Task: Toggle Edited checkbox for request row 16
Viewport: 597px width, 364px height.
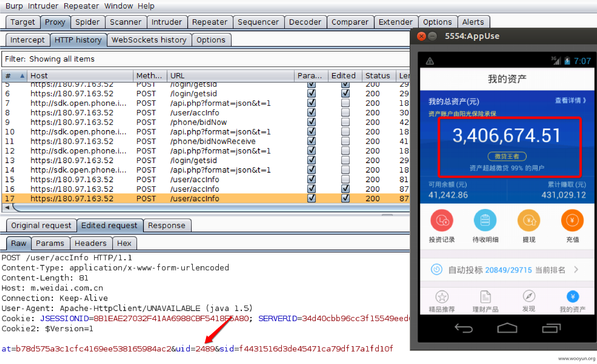Action: coord(345,189)
